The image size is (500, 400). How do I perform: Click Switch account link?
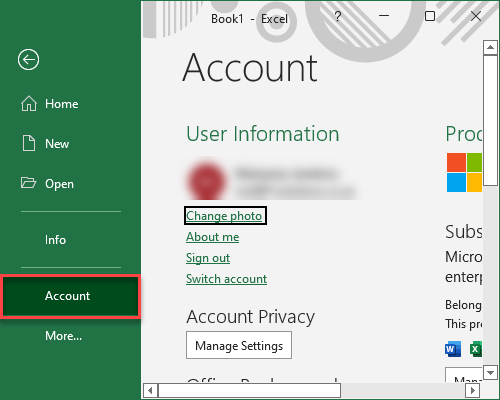click(x=226, y=279)
